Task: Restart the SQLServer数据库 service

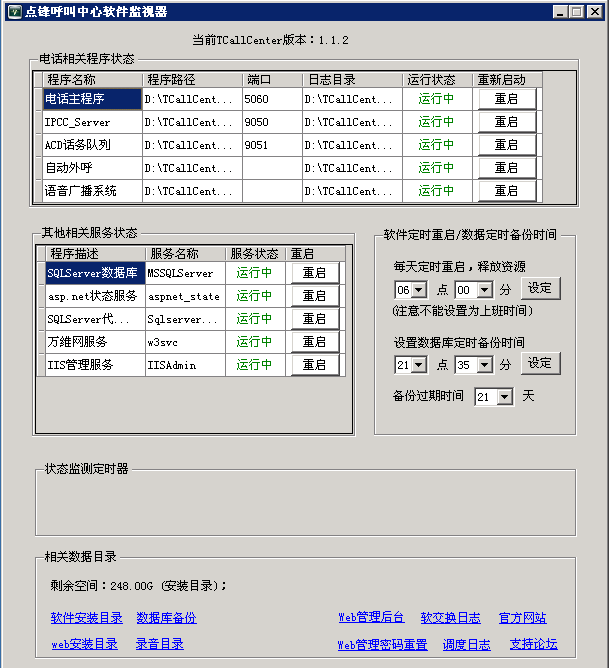Action: point(315,273)
